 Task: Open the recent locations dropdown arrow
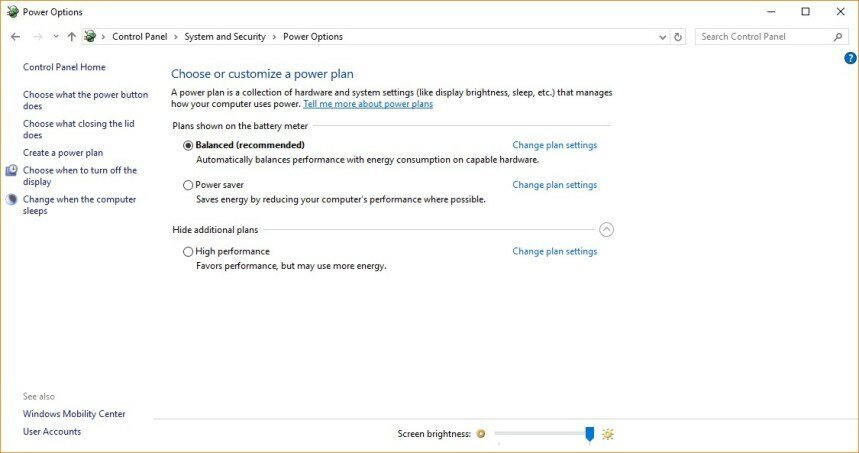56,37
